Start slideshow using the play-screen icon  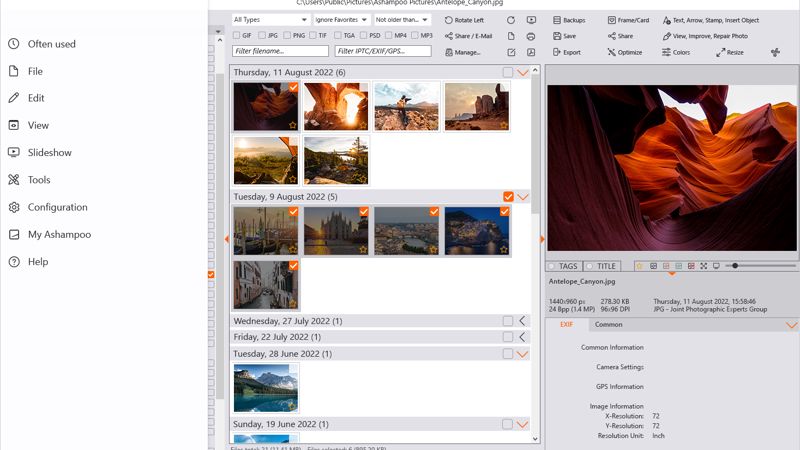point(531,20)
